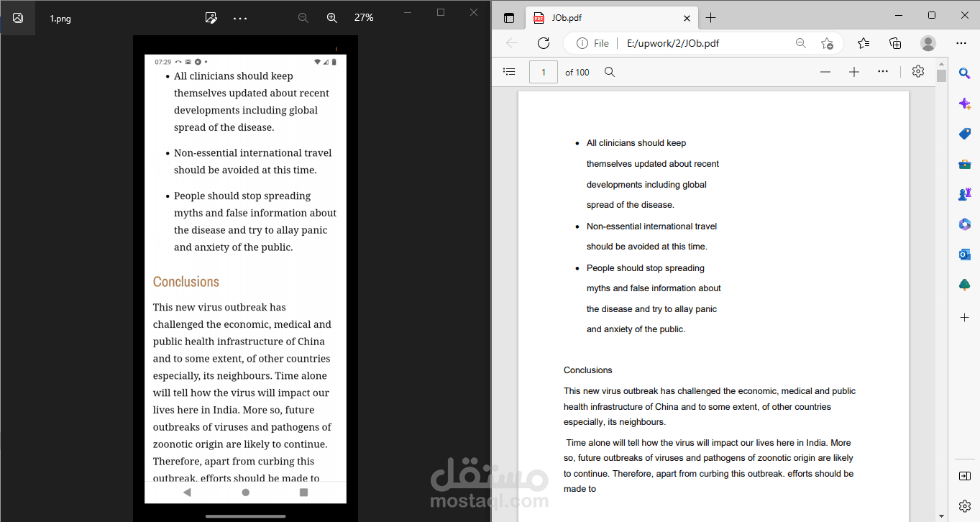This screenshot has height=522, width=980.
Task: Click 'All clinicians should keep' in the PDF
Action: point(636,143)
